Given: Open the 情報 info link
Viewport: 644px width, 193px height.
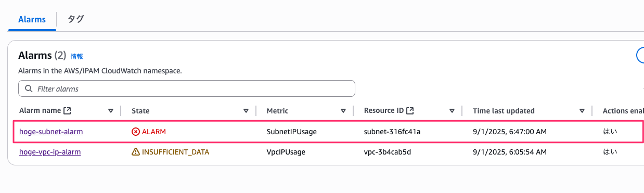Looking at the screenshot, I should (76, 56).
